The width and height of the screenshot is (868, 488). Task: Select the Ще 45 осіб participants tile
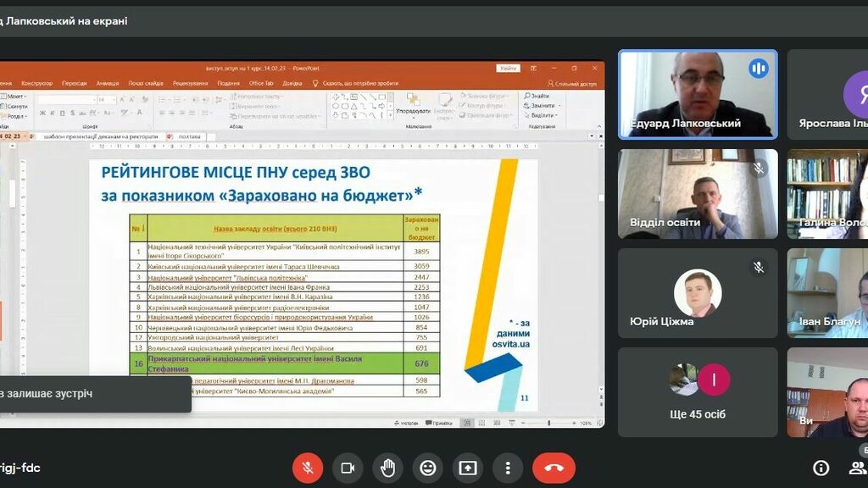[698, 391]
